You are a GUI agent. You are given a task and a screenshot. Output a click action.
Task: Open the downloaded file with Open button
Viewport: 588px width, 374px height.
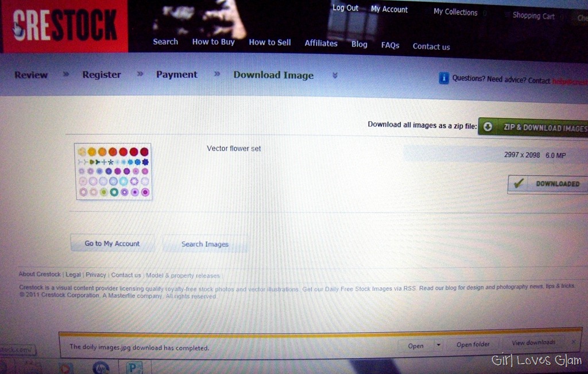tap(416, 345)
